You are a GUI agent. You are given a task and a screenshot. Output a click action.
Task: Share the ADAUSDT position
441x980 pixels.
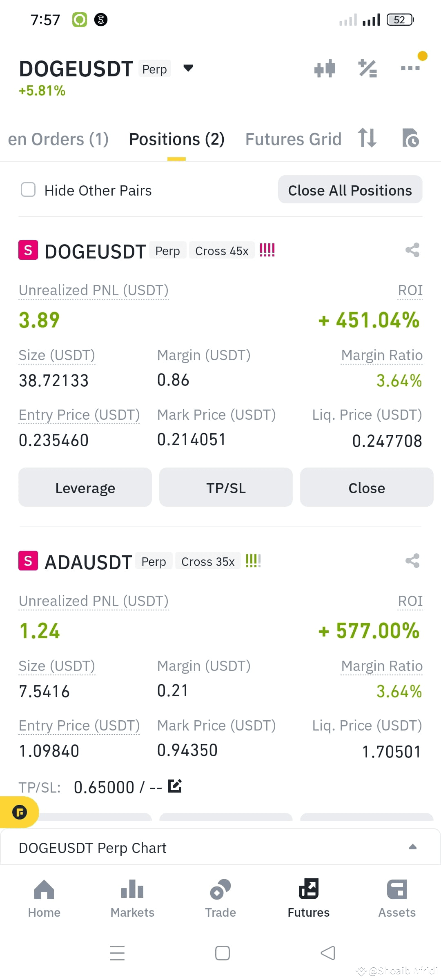(412, 561)
